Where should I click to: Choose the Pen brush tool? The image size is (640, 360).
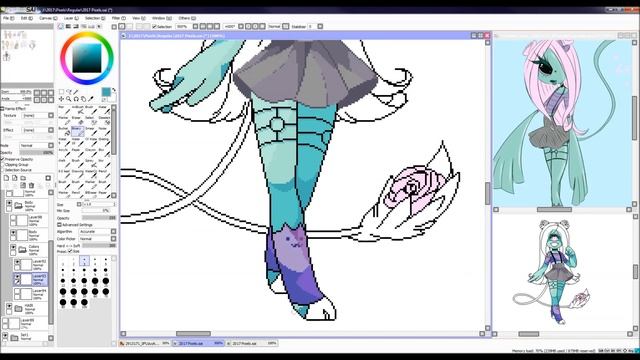click(x=64, y=109)
